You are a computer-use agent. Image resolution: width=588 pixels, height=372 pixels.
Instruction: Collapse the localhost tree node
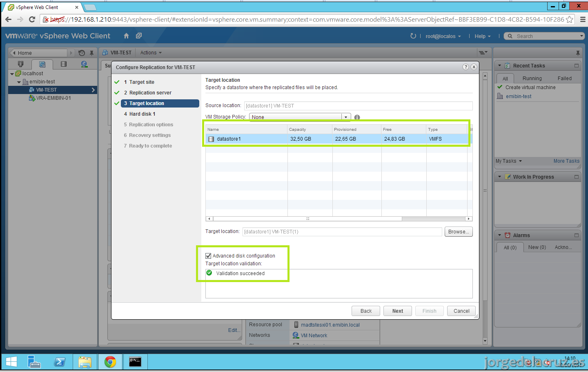pyautogui.click(x=12, y=74)
